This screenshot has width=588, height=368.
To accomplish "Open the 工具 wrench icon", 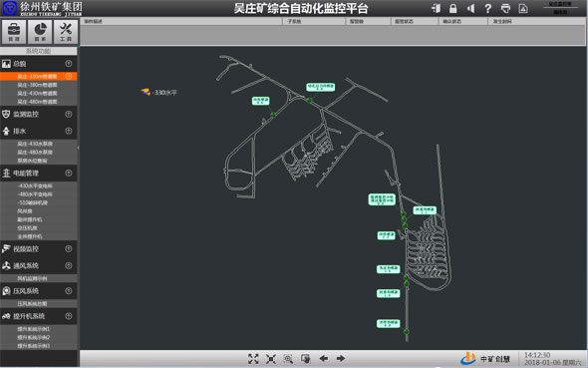I will point(66,32).
